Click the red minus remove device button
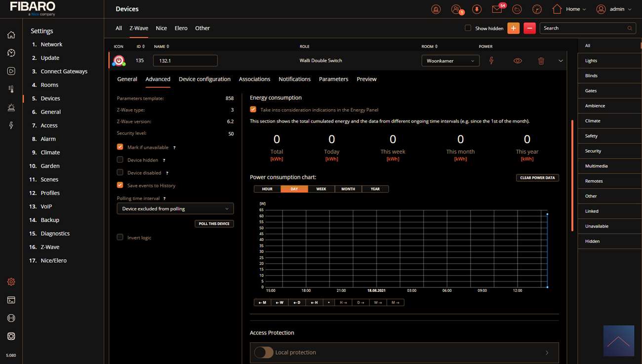Viewport: 642px width, 364px height. point(529,28)
